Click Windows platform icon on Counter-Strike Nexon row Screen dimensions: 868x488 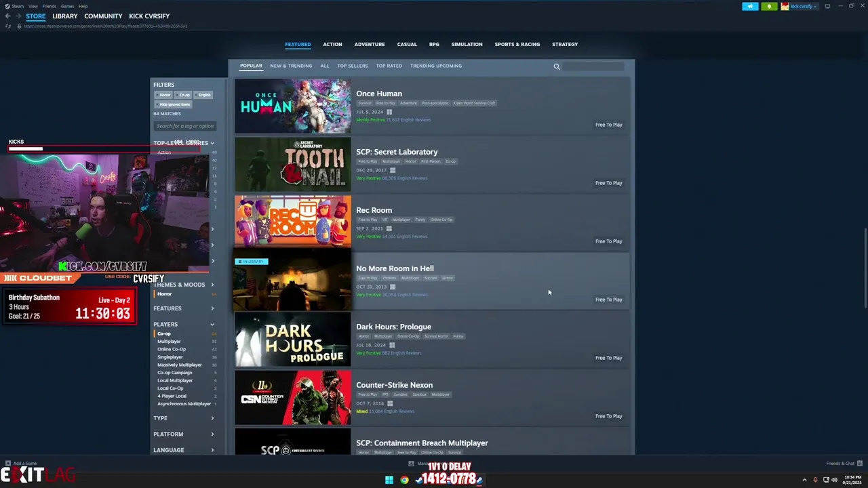[390, 403]
